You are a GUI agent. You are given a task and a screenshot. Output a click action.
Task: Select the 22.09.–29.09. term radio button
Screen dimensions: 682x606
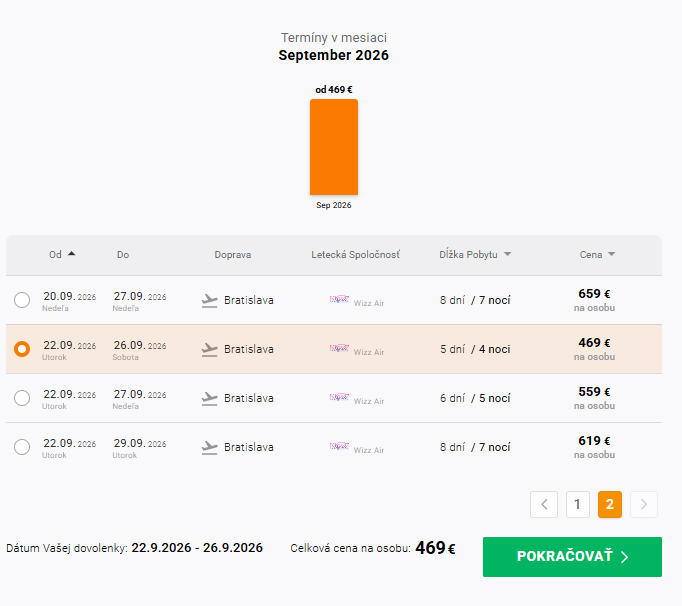22,447
